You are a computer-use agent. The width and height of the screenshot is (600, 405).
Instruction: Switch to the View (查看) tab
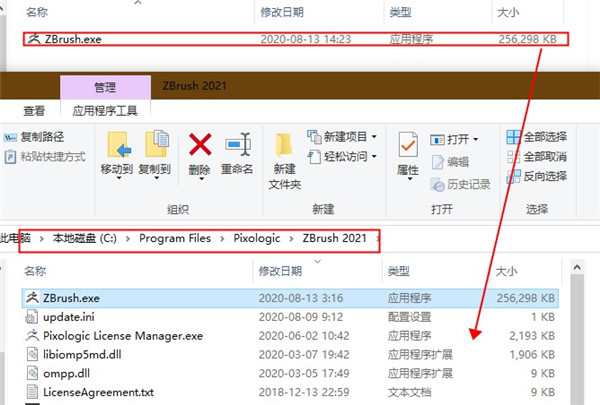coord(34,111)
